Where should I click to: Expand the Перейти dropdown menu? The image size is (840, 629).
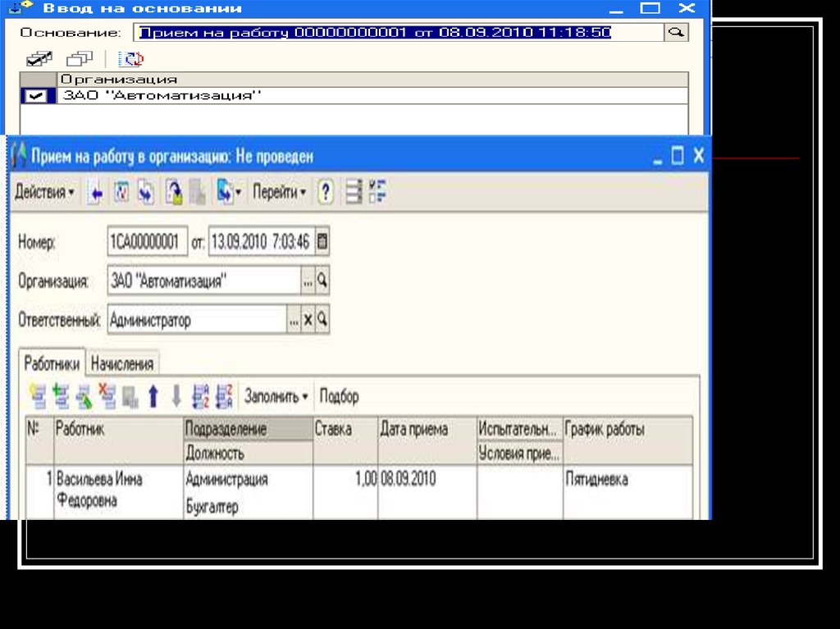[x=279, y=193]
